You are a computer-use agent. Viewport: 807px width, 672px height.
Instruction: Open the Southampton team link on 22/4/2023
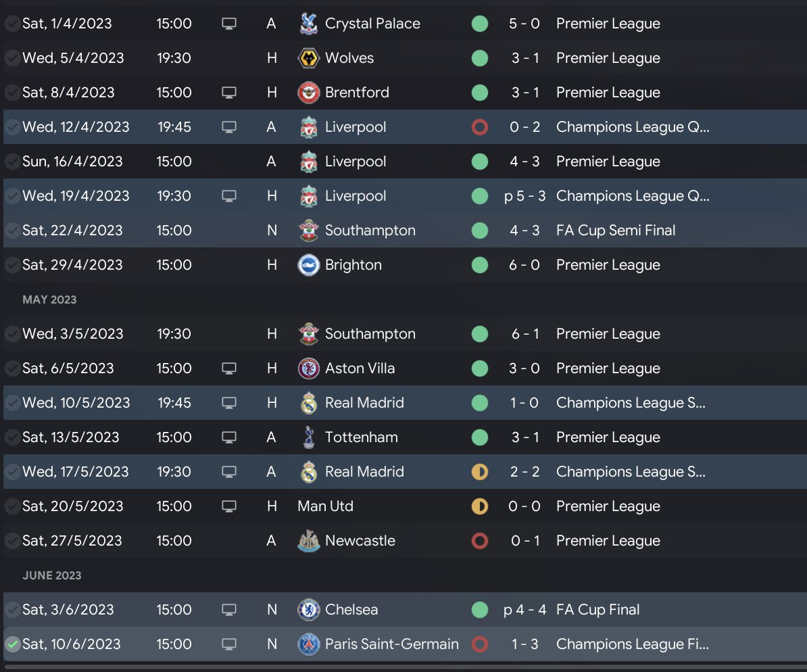370,231
